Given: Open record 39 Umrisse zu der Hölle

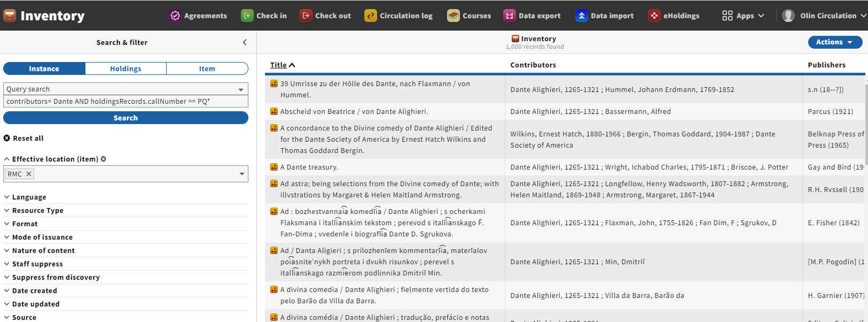Looking at the screenshot, I should pos(375,89).
